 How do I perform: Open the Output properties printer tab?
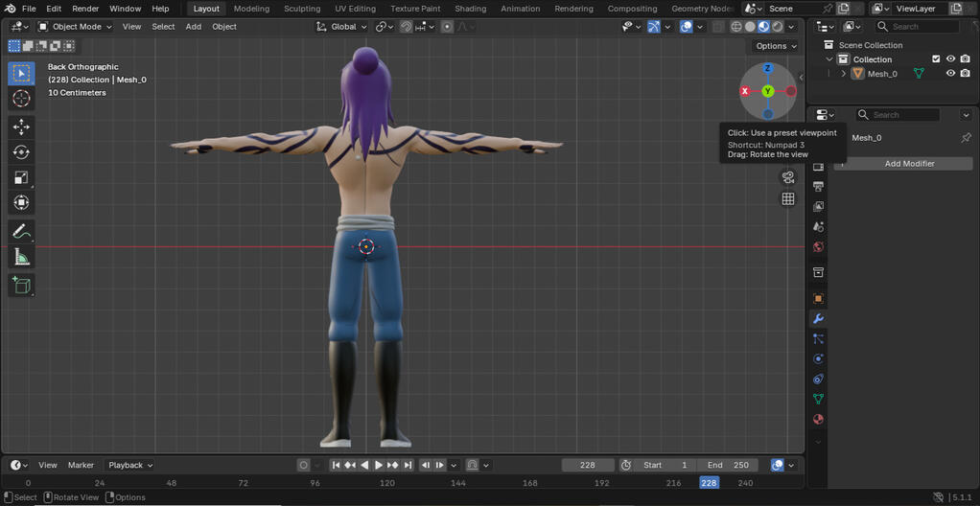pyautogui.click(x=818, y=186)
